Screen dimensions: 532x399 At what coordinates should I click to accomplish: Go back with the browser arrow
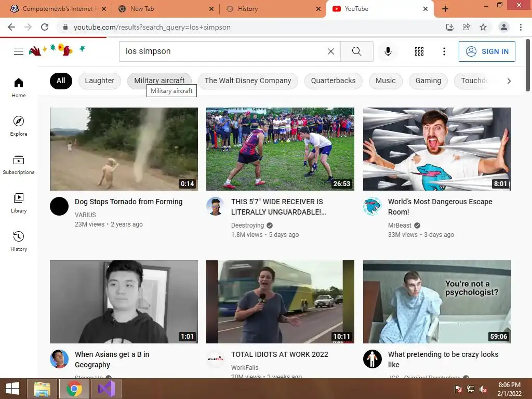(x=11, y=27)
